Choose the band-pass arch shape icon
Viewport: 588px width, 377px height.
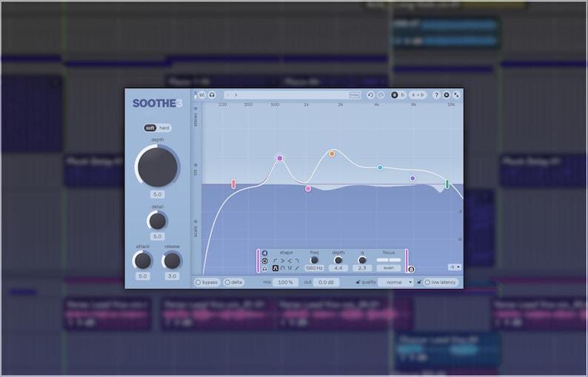pos(282,268)
